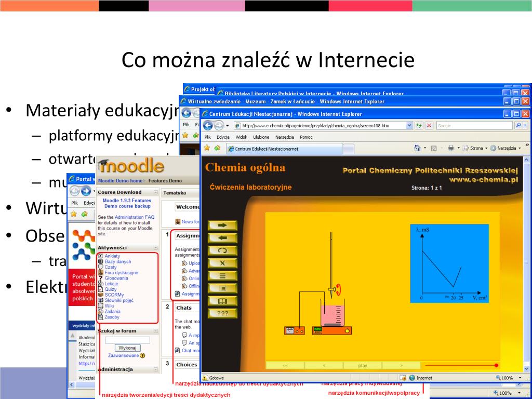Click the Print icon in IE command bar
This screenshot has height=399, width=532.
coord(451,148)
